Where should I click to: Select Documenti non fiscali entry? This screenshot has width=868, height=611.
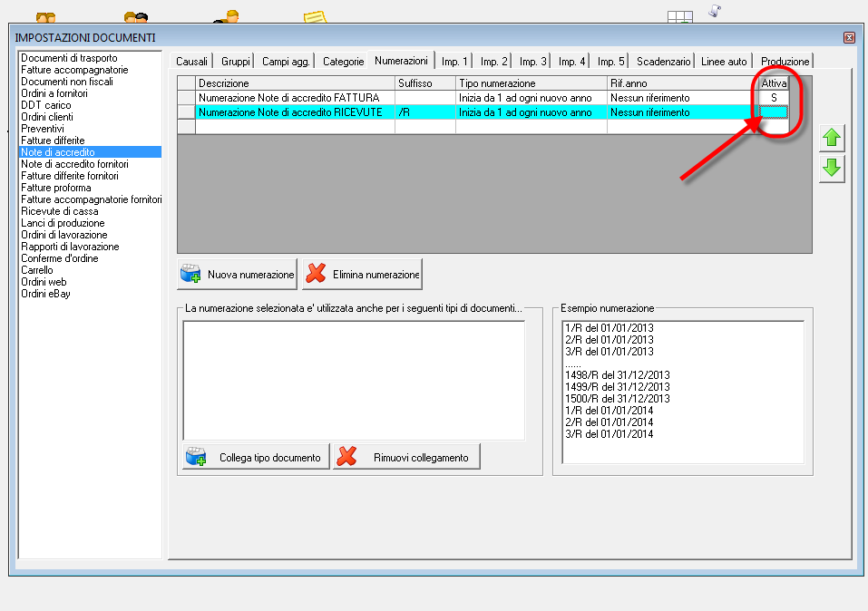[90, 82]
